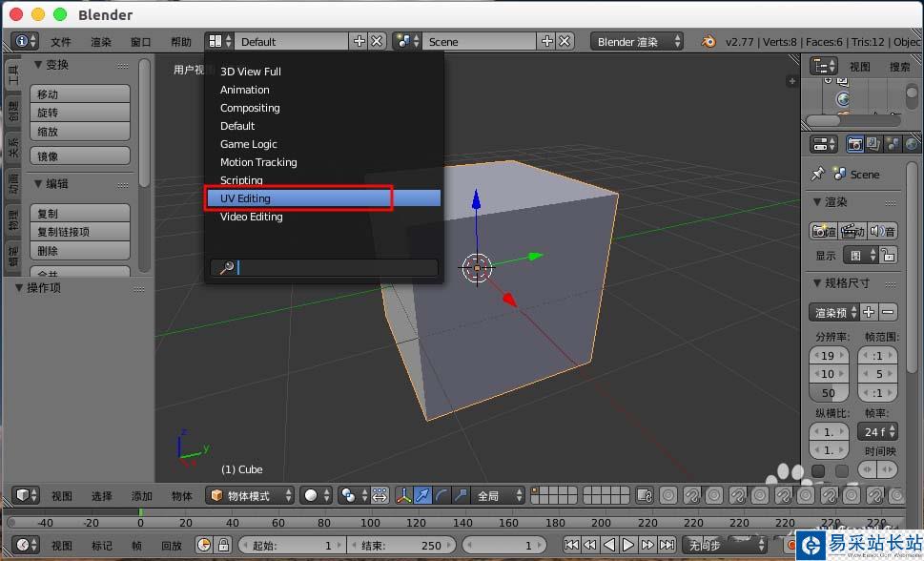Viewport: 924px width, 561px height.
Task: Play animation in reverse
Action: coord(609,545)
